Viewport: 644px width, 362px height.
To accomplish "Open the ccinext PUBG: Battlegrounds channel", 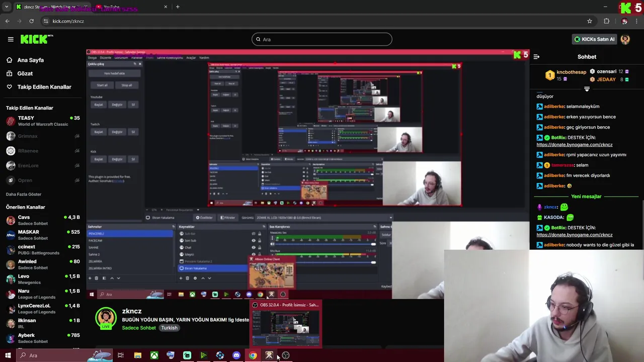I will coord(43,250).
